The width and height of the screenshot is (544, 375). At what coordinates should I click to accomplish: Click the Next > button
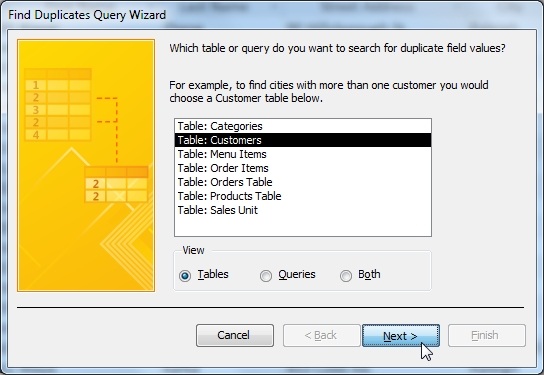pyautogui.click(x=401, y=335)
